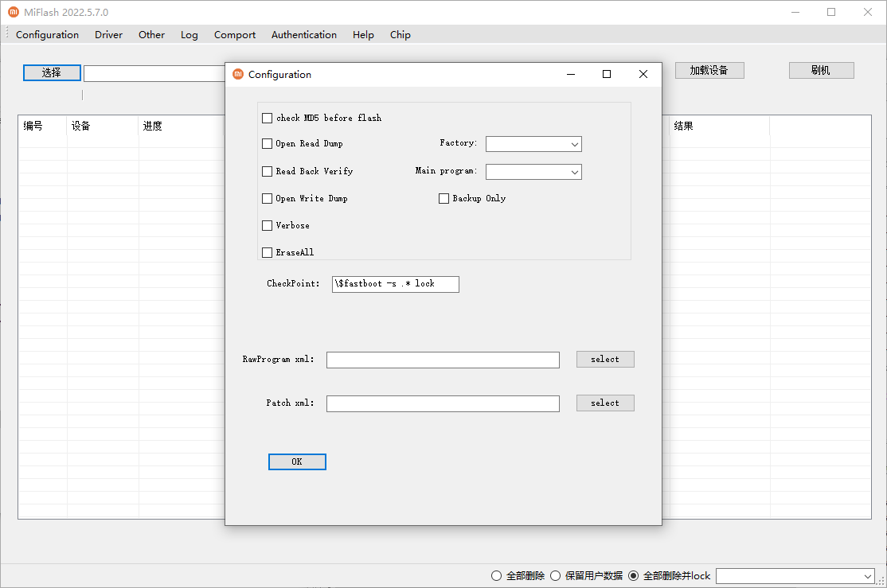Maximize the Configuration dialog window
Viewport: 887px width, 588px height.
pos(607,74)
